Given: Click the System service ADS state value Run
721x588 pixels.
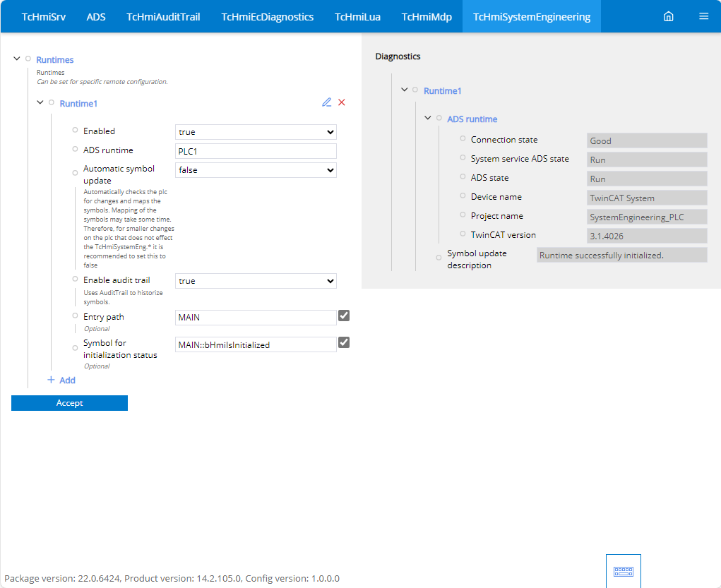Looking at the screenshot, I should pos(647,160).
